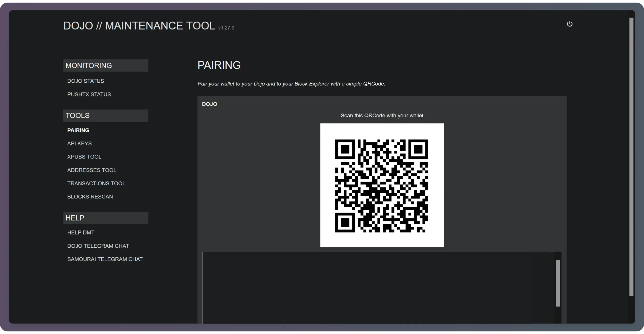The width and height of the screenshot is (644, 334).
Task: Click the power logout icon
Action: tap(570, 24)
